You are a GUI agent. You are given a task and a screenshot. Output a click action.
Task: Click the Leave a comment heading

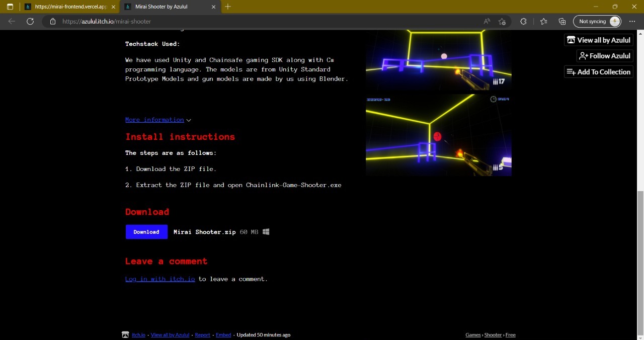167,261
